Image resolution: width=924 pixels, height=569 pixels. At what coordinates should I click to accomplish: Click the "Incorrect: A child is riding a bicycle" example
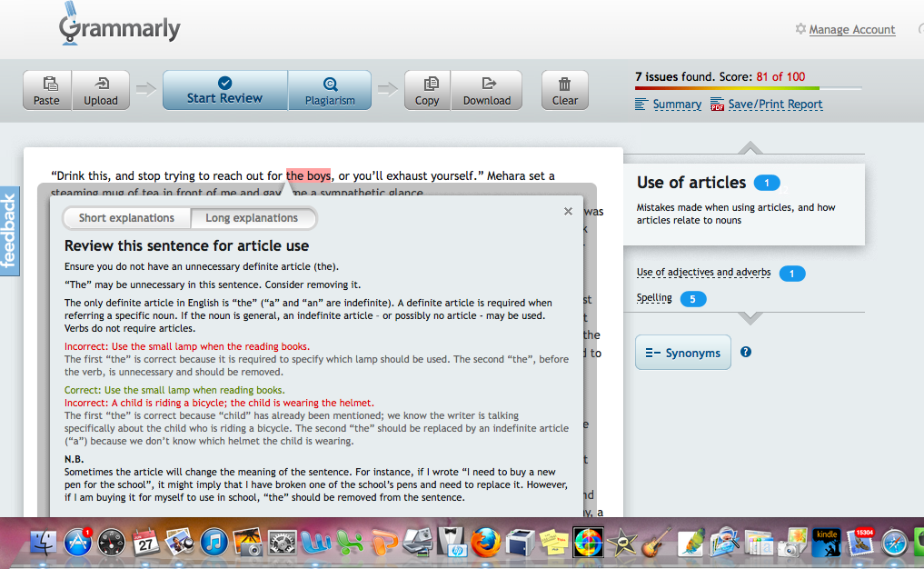[219, 404]
